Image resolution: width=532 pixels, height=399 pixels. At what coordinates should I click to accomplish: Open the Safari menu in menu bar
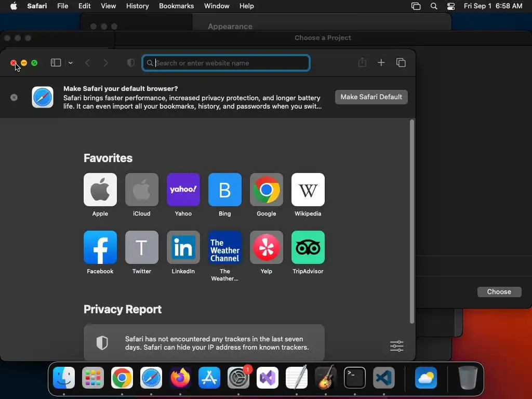point(37,6)
